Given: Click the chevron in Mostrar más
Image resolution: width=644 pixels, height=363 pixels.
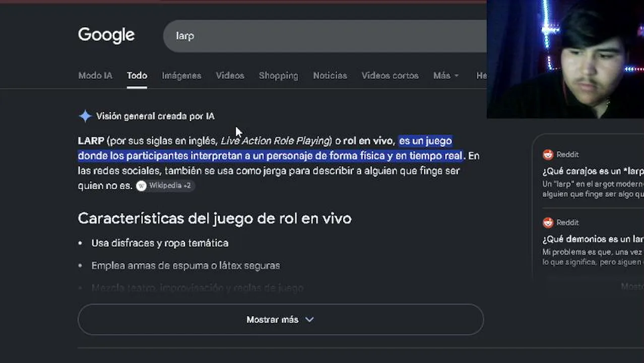Looking at the screenshot, I should click(309, 320).
